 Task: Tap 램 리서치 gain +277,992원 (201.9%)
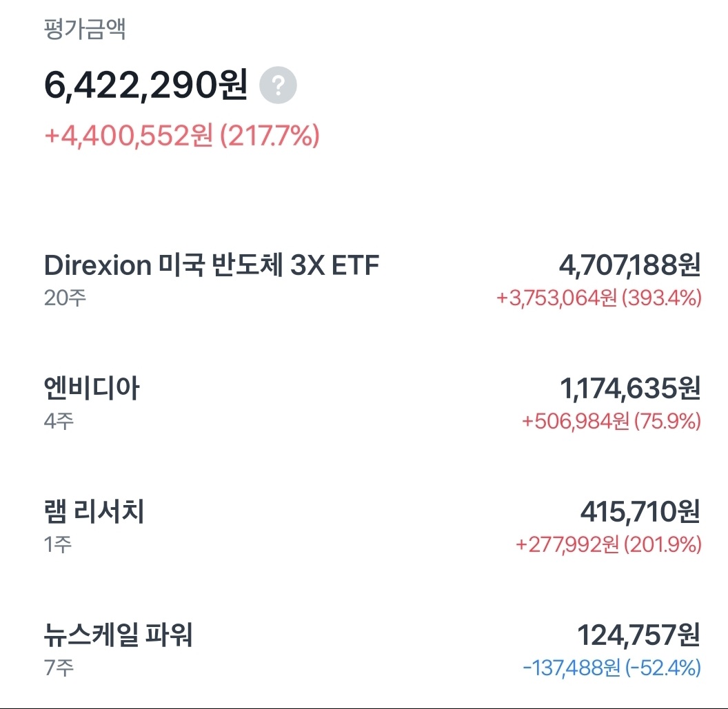tap(609, 544)
